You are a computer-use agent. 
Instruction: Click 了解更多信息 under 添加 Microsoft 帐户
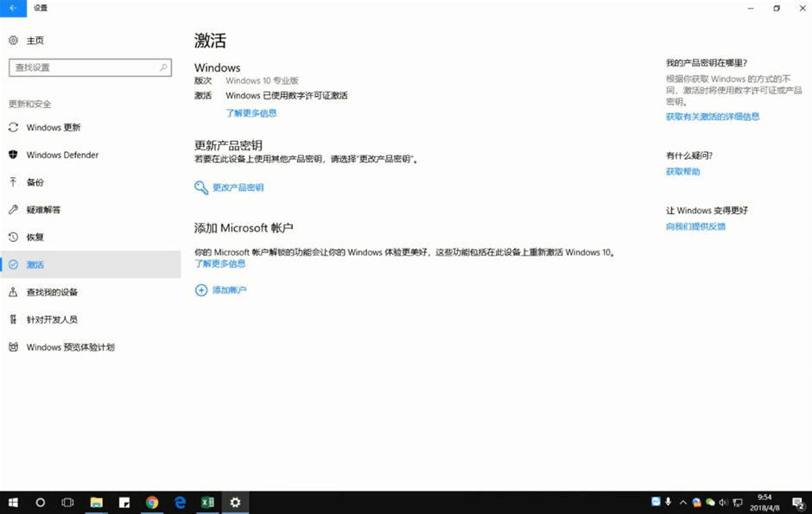[x=220, y=263]
